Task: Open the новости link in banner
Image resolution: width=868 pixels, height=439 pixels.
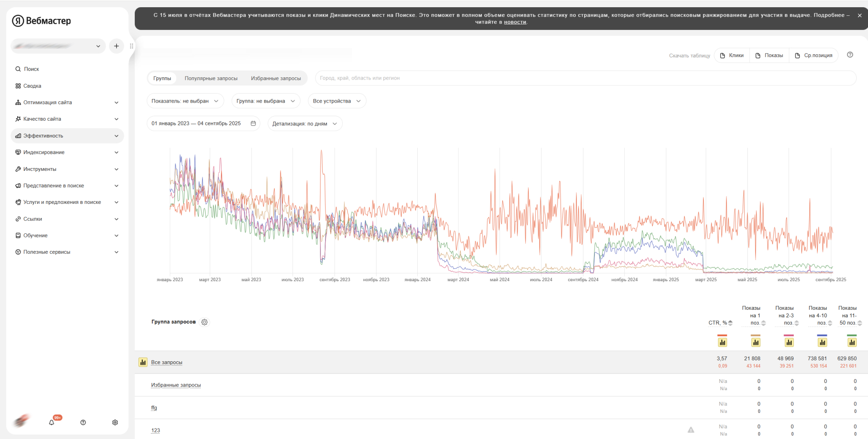Action: point(515,22)
